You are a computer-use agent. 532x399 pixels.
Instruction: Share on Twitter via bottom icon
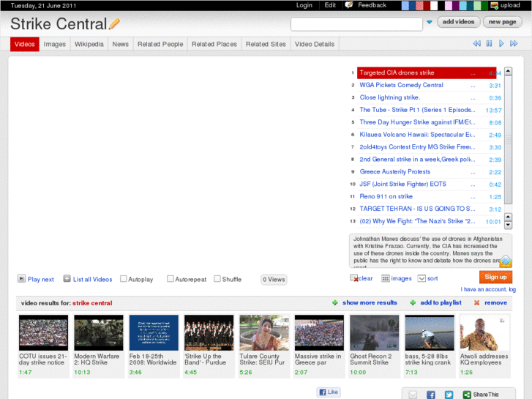[449, 395]
